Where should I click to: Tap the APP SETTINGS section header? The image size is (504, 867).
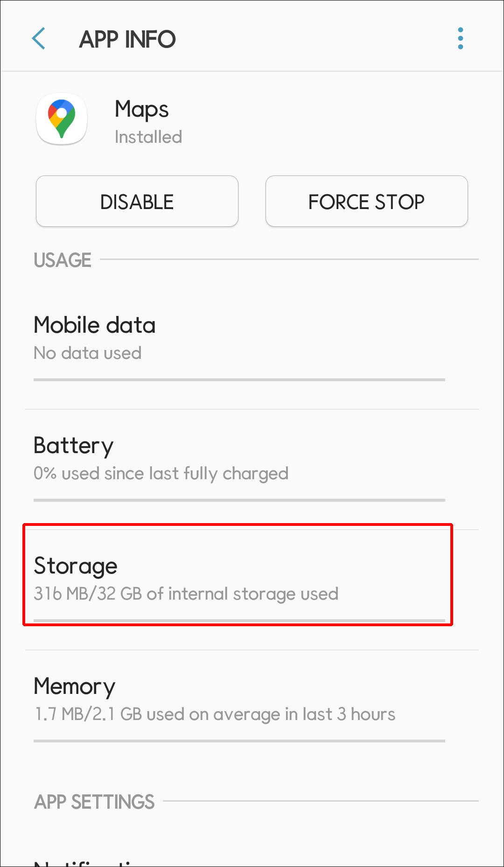click(x=94, y=802)
